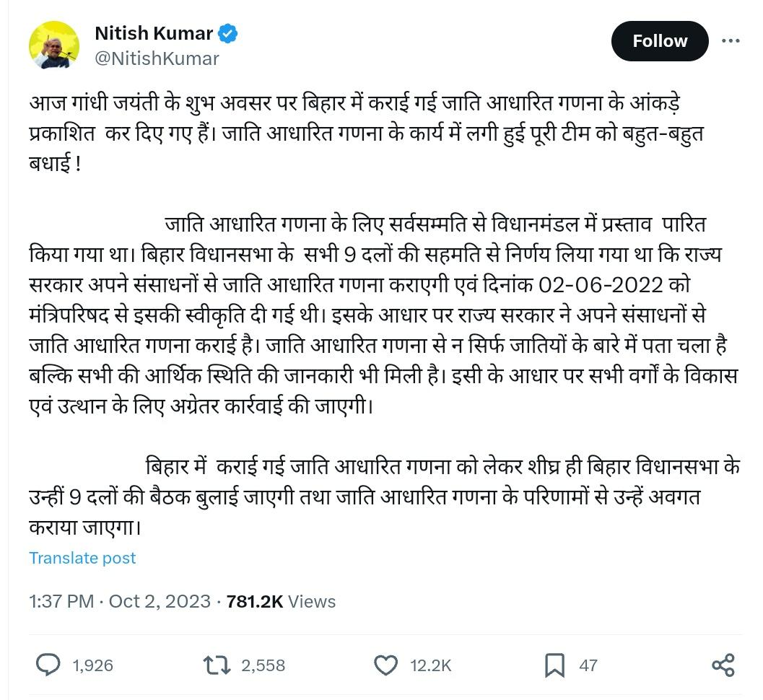Click the 12.2K likes count
This screenshot has width=763, height=700.
(x=431, y=665)
